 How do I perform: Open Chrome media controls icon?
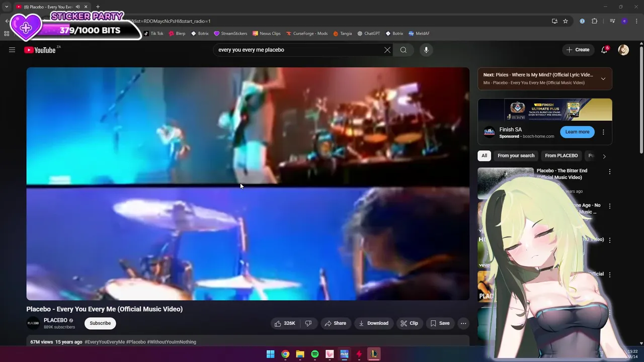612,21
